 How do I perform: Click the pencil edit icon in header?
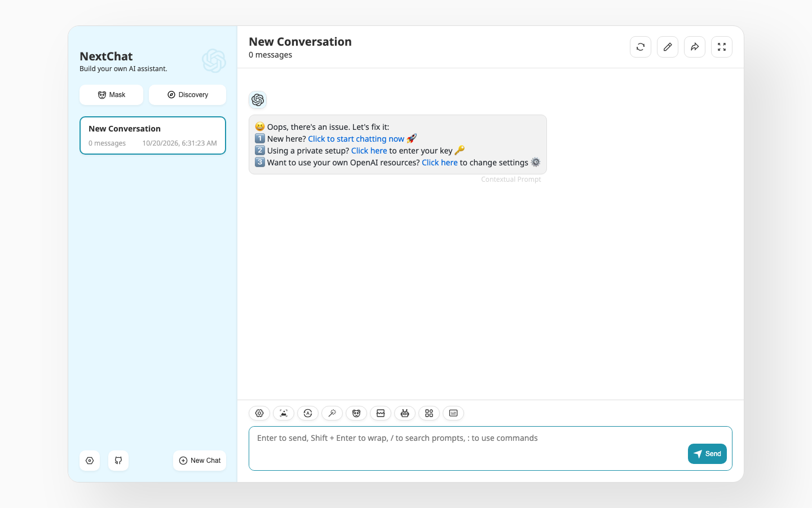pos(668,47)
